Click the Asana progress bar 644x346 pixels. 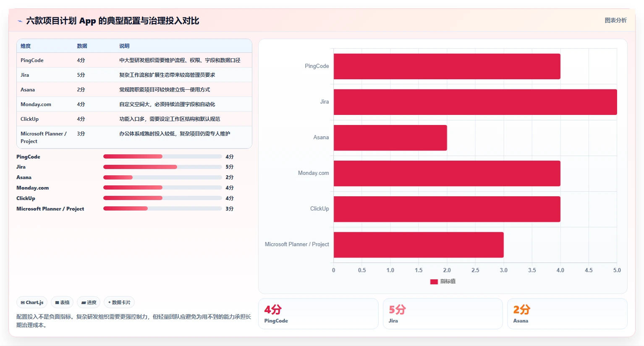point(162,177)
